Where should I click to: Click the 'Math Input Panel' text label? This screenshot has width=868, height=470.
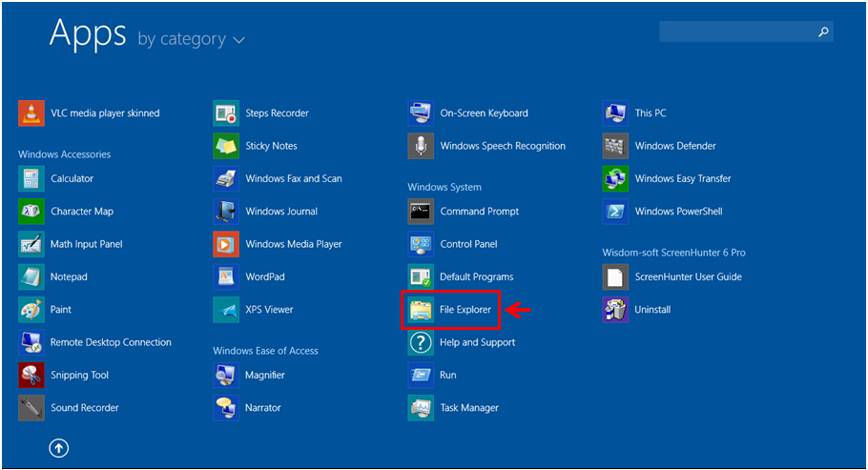(x=87, y=244)
